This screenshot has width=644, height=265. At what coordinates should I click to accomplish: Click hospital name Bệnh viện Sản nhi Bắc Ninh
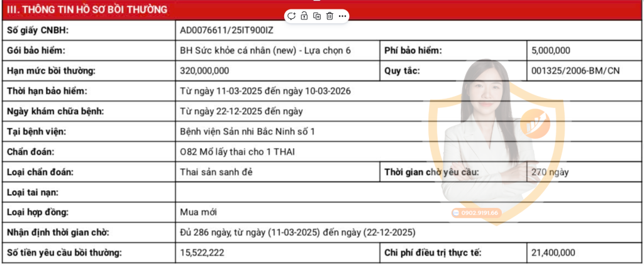tap(247, 132)
